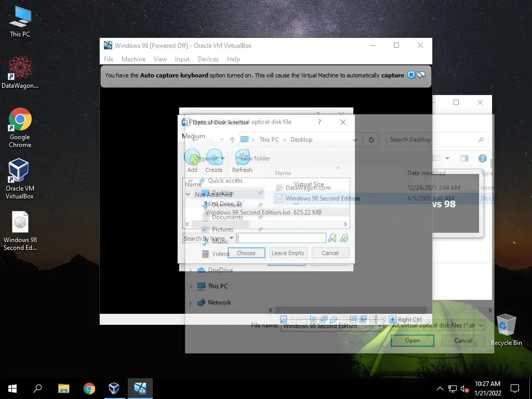Open the View menu
532x399 pixels.
click(160, 59)
